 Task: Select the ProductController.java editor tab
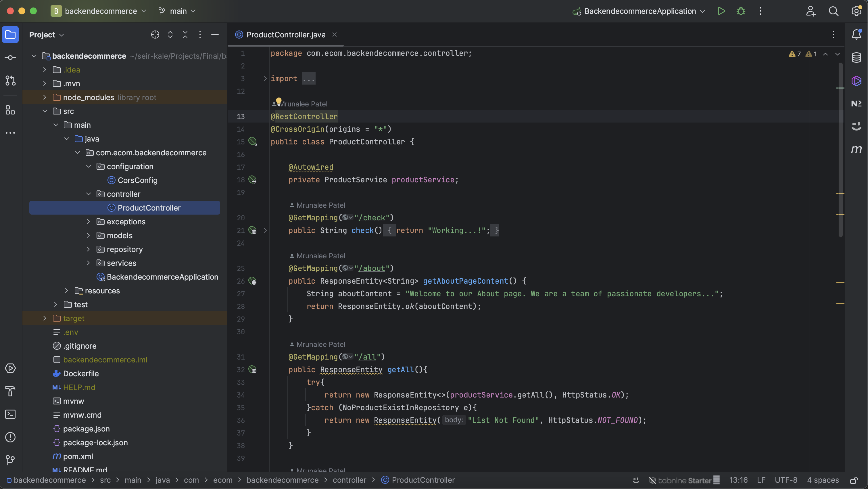pyautogui.click(x=285, y=35)
